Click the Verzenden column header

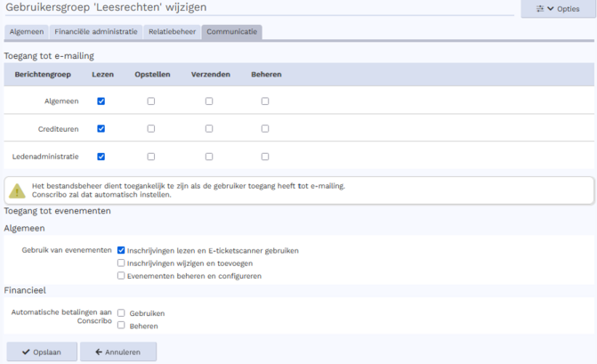pos(211,74)
